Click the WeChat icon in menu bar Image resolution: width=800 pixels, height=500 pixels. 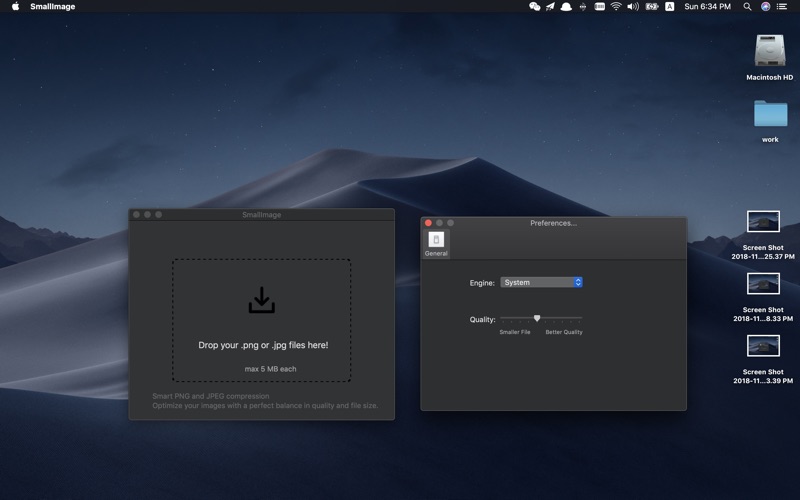point(534,7)
